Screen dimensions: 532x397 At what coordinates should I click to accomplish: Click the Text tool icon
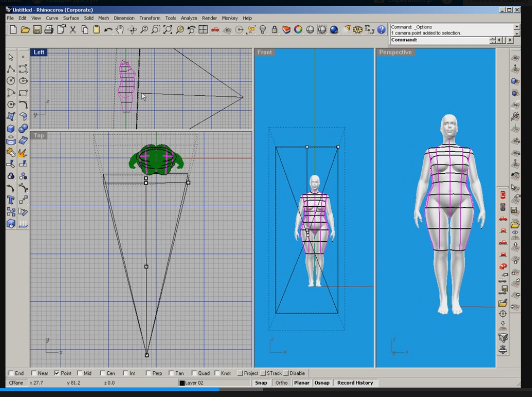click(11, 200)
